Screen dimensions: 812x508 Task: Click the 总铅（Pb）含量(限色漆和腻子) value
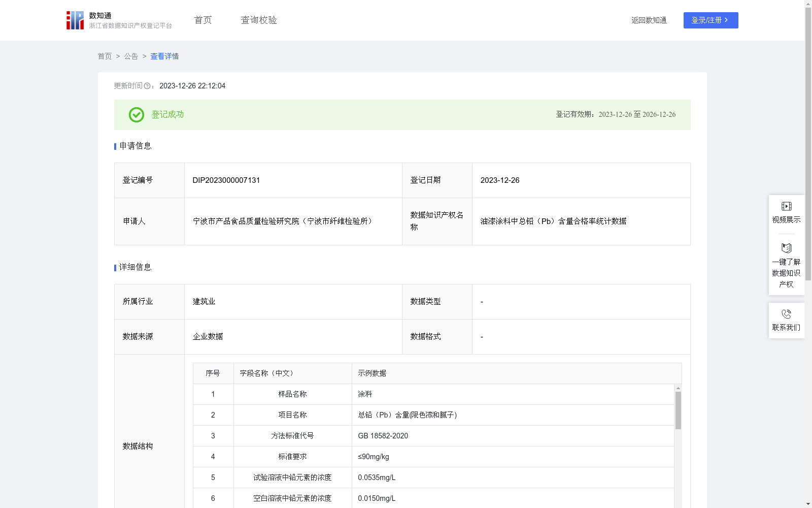(408, 415)
